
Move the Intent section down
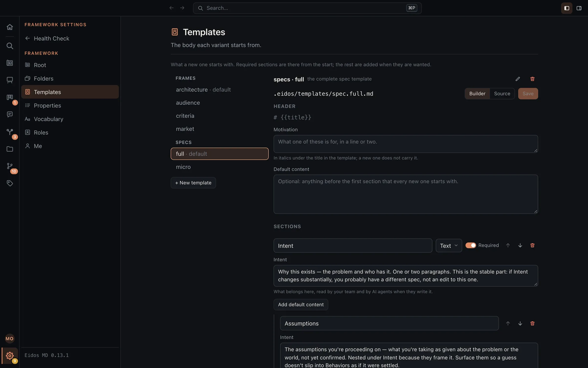click(520, 245)
